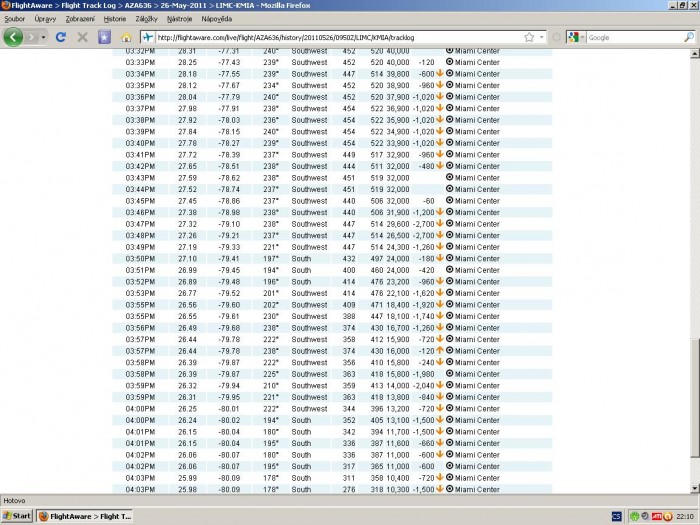Click the Hotovo status bar text

click(x=14, y=500)
